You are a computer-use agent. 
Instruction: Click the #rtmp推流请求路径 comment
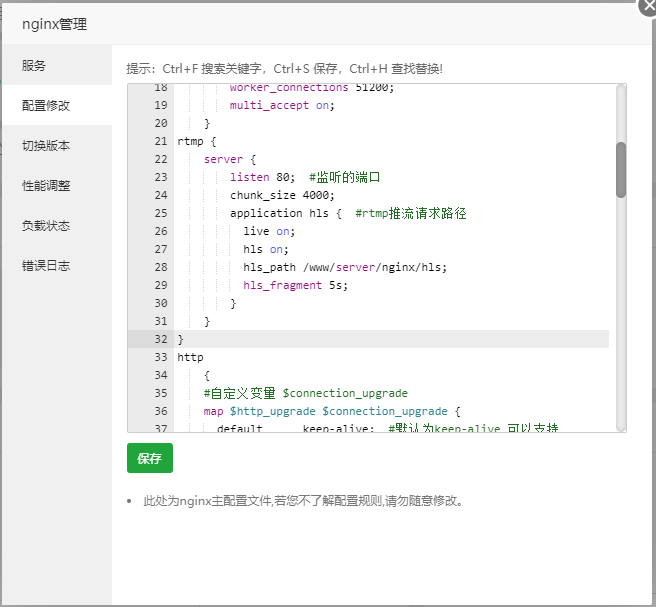(410, 213)
